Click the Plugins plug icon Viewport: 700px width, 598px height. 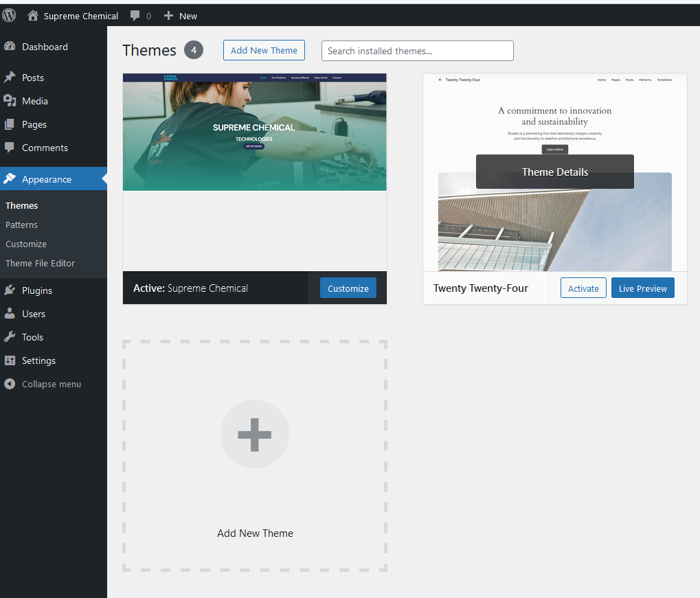10,290
